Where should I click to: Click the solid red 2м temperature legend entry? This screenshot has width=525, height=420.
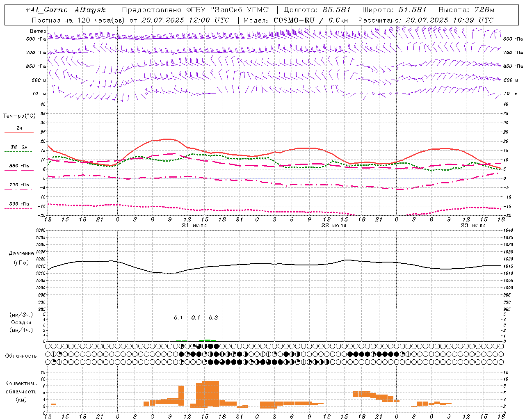pos(19,130)
